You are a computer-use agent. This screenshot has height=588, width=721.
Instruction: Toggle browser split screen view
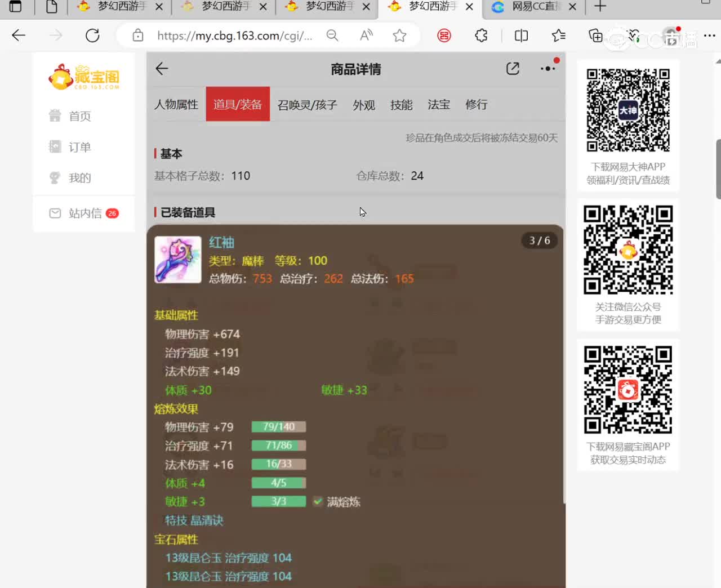click(521, 35)
